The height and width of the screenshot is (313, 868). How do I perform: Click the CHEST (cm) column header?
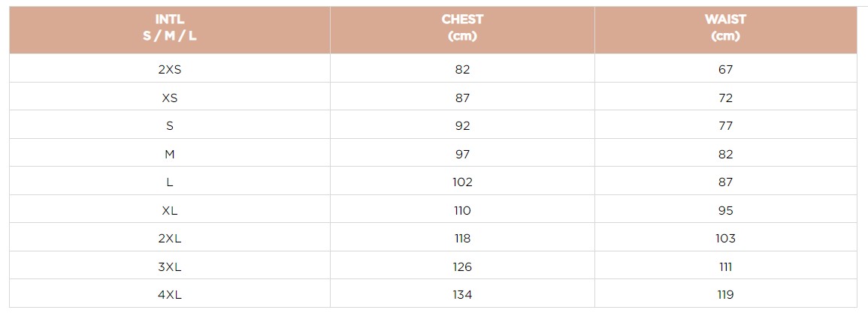tap(462, 28)
